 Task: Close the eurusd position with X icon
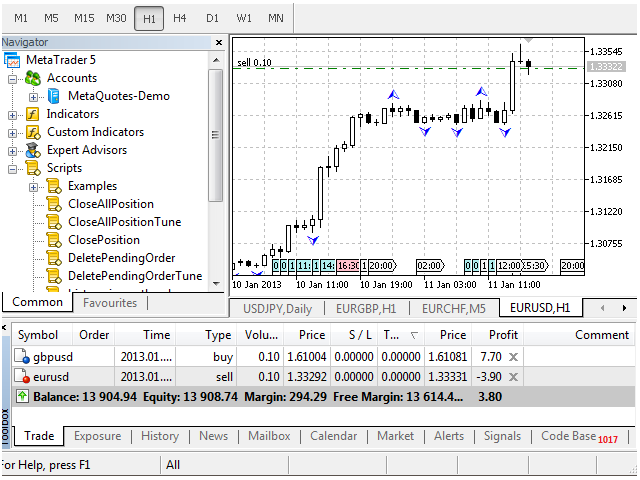click(x=513, y=376)
